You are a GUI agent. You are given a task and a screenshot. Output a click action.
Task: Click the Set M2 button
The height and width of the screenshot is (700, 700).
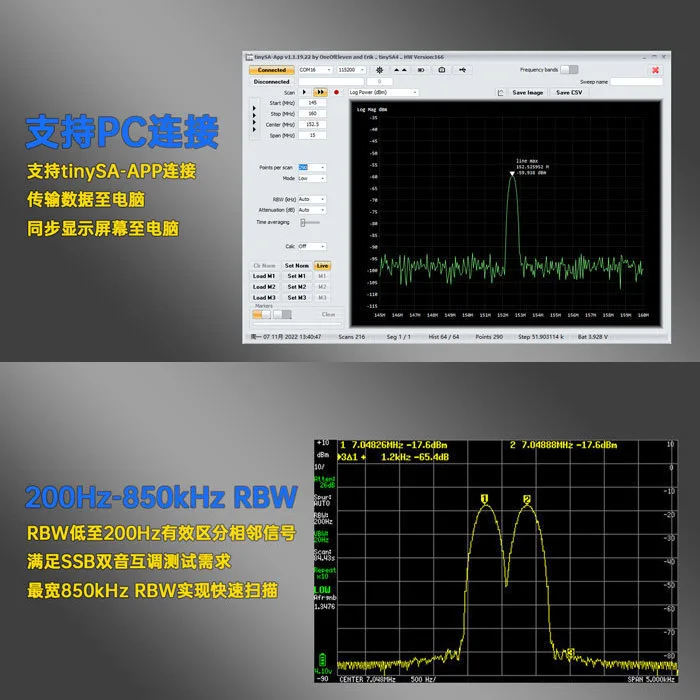click(297, 287)
